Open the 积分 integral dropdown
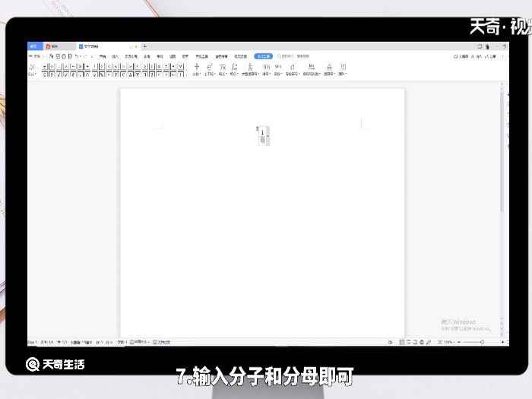The image size is (532, 399). click(x=234, y=69)
